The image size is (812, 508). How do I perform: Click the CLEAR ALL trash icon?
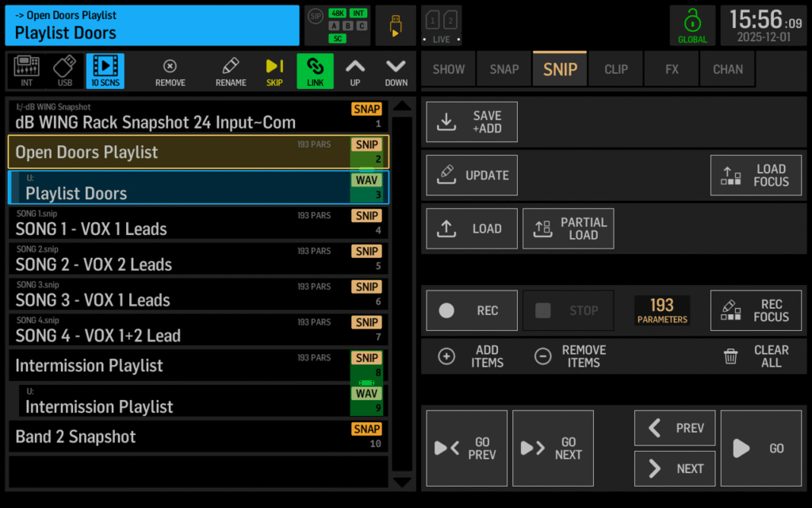click(731, 356)
